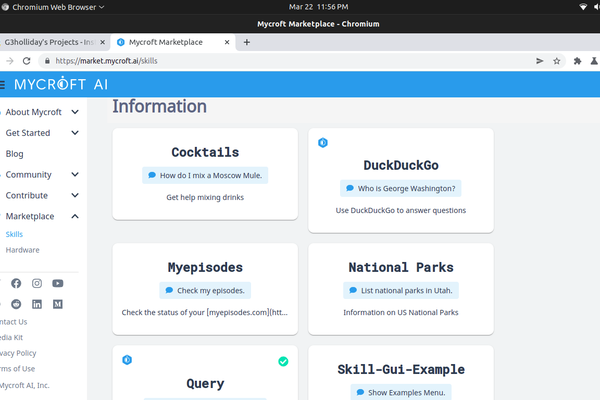Open the Media Kit footer link

11,338
